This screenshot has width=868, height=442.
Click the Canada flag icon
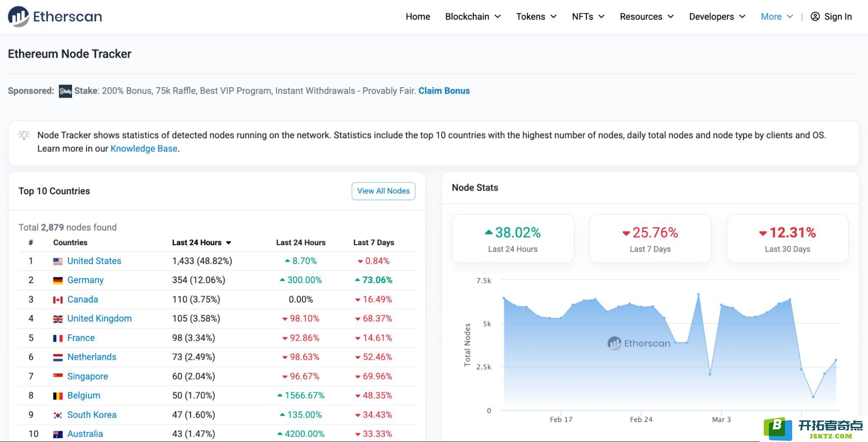58,300
